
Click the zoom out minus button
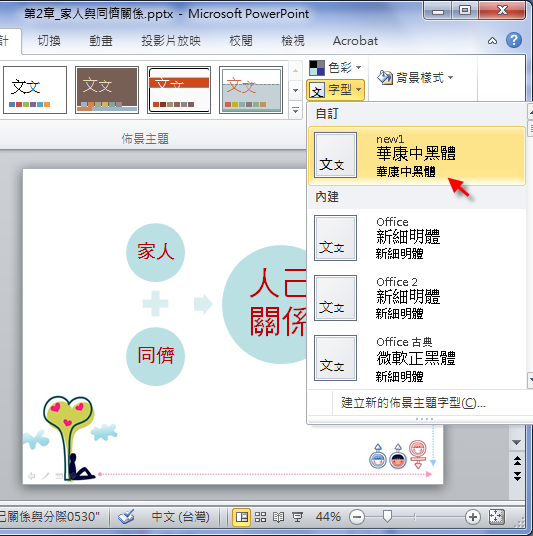click(357, 517)
